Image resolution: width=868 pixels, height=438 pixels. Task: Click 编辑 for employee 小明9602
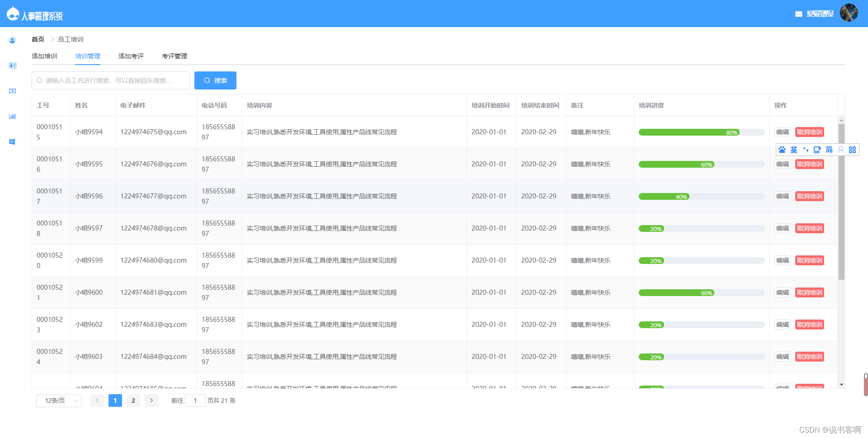(x=783, y=325)
